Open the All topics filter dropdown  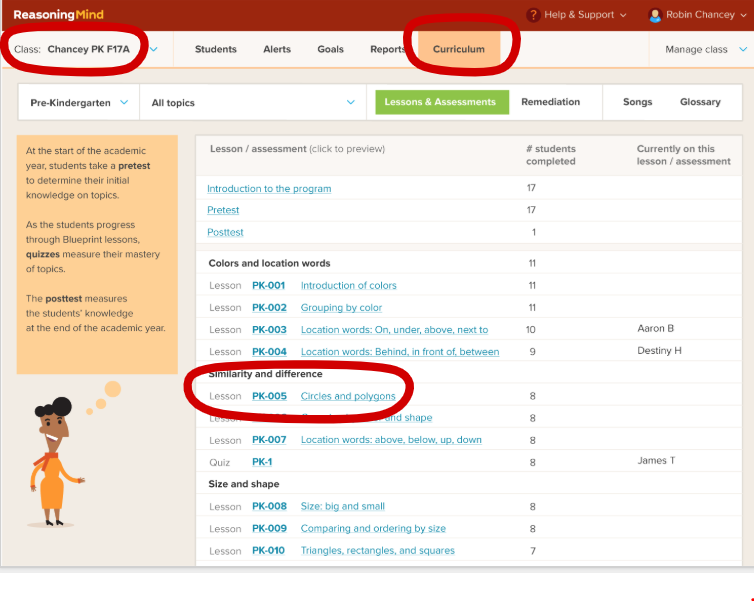(x=252, y=102)
